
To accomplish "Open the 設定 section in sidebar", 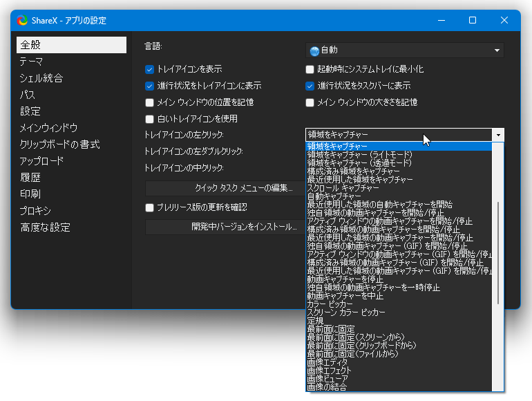I will point(30,111).
